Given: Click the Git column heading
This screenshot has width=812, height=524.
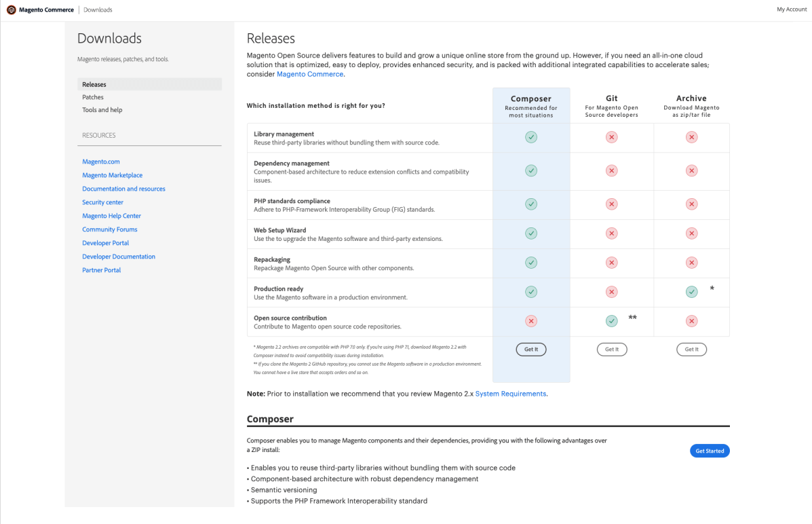Looking at the screenshot, I should coord(612,98).
